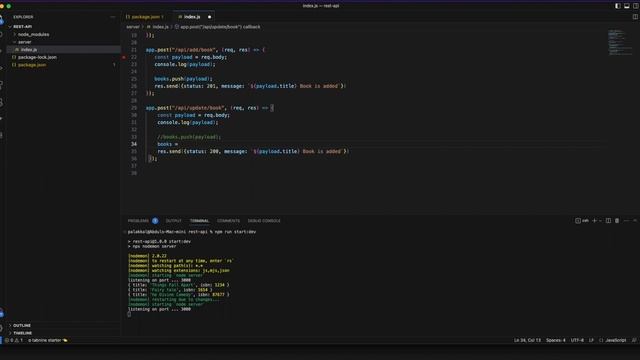Open terminal panel more actions ellipsis
Image resolution: width=640 pixels, height=360 pixels.
tap(626, 221)
